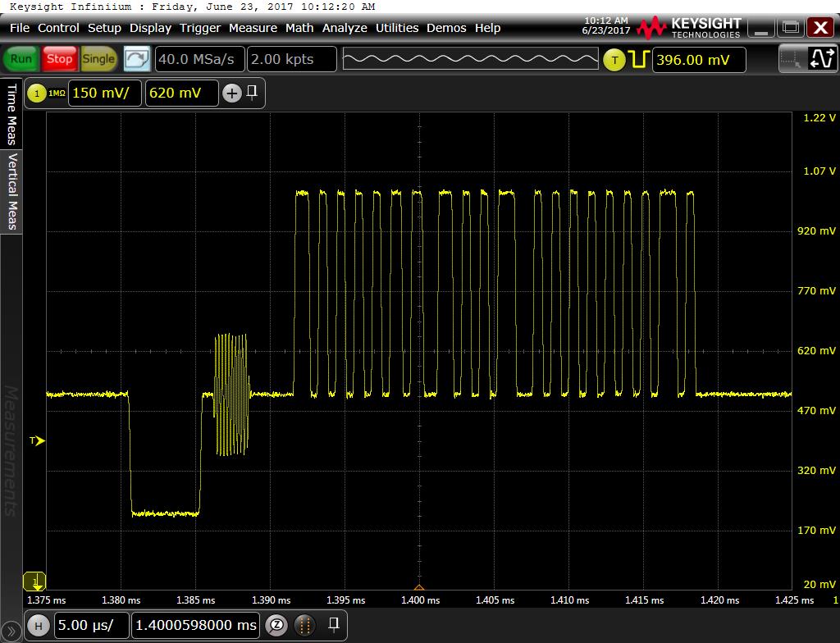Image resolution: width=840 pixels, height=643 pixels.
Task: Click the horizontal toolbar pin icon
Action: pos(333,624)
